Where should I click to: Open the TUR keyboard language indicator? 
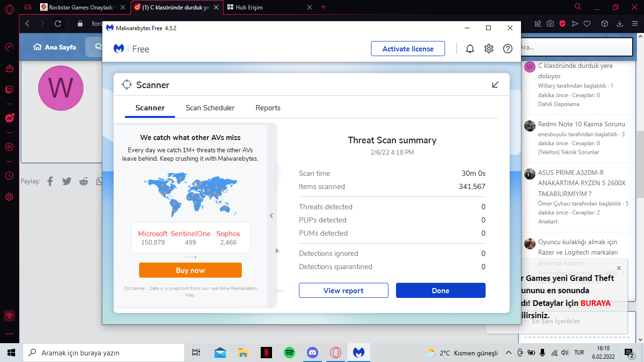579,353
